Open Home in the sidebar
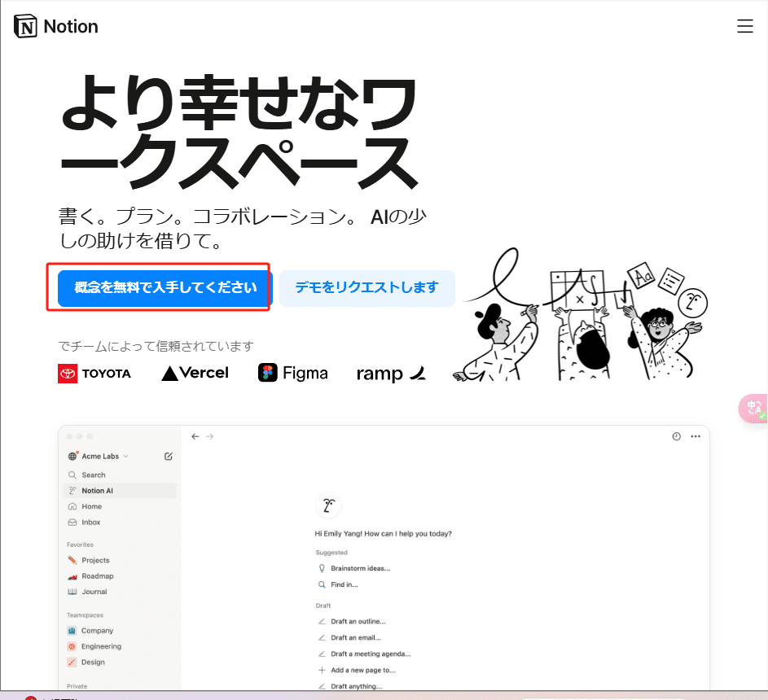 pyautogui.click(x=120, y=506)
